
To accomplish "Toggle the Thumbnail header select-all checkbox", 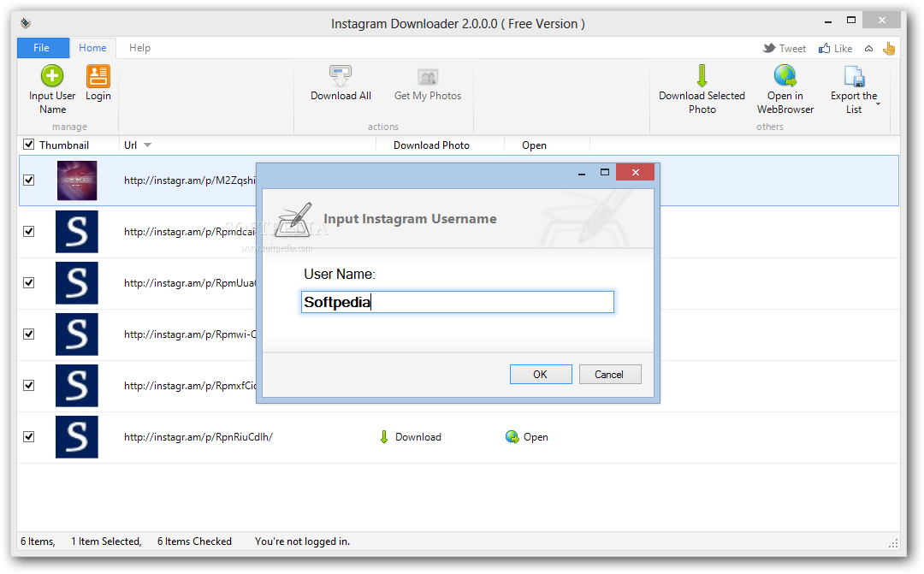I will click(x=28, y=145).
